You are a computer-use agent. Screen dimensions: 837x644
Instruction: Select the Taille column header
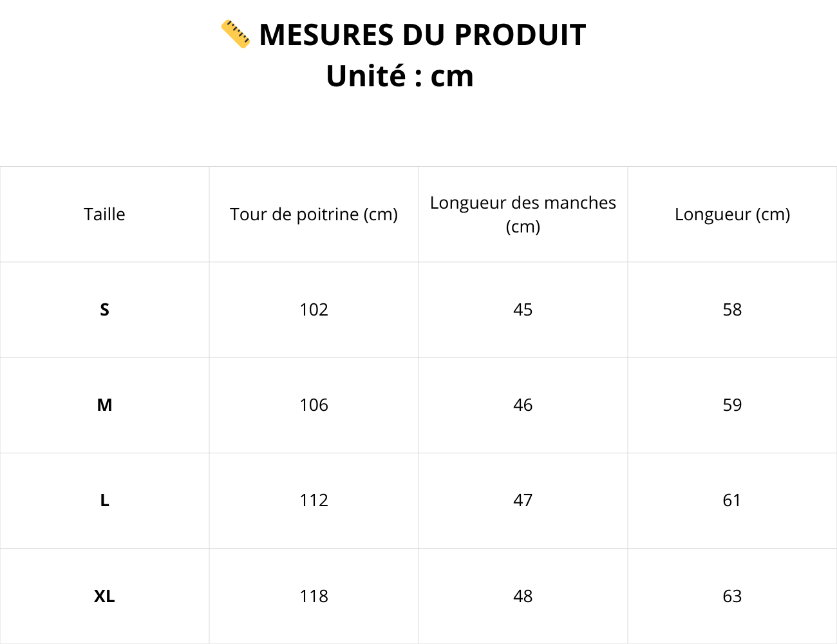[104, 214]
